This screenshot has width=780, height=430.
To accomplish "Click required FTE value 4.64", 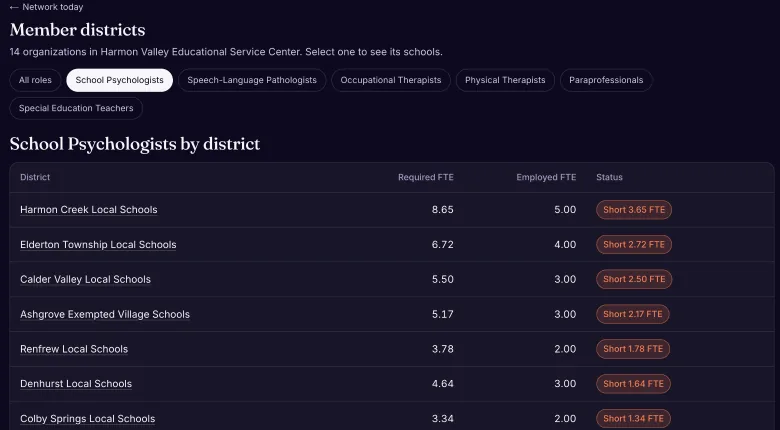I will click(x=443, y=384).
